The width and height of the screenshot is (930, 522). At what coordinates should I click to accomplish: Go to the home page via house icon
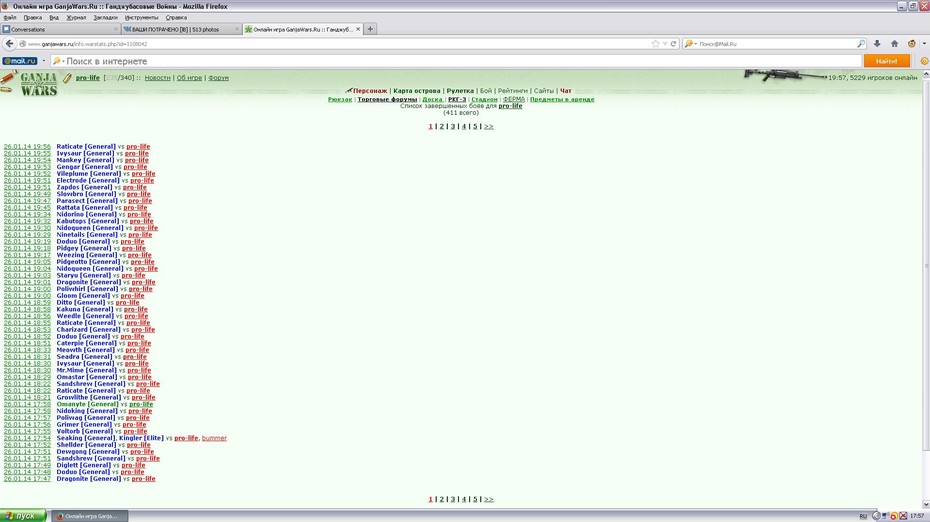pos(894,44)
